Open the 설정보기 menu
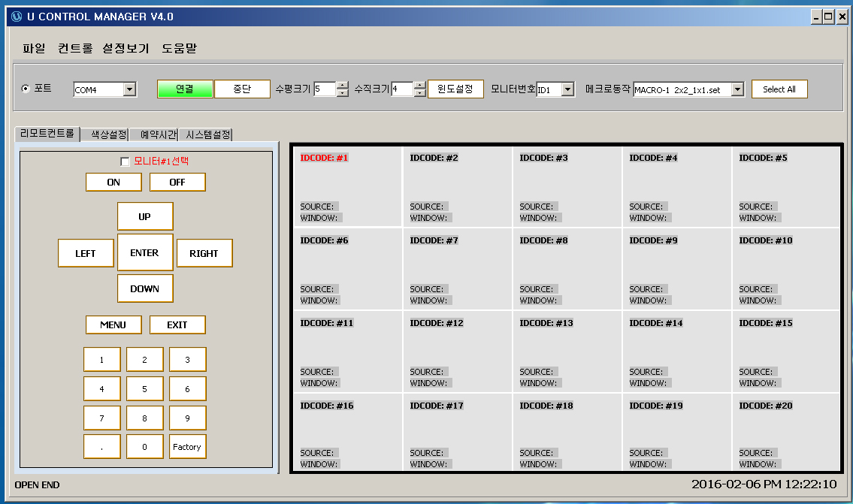The image size is (853, 504). point(126,48)
